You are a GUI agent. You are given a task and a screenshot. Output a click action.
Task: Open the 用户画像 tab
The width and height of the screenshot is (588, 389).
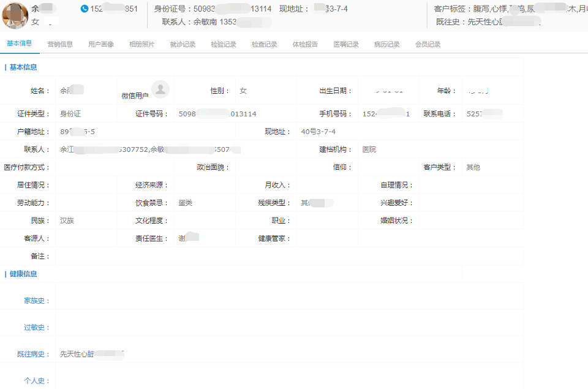(100, 44)
